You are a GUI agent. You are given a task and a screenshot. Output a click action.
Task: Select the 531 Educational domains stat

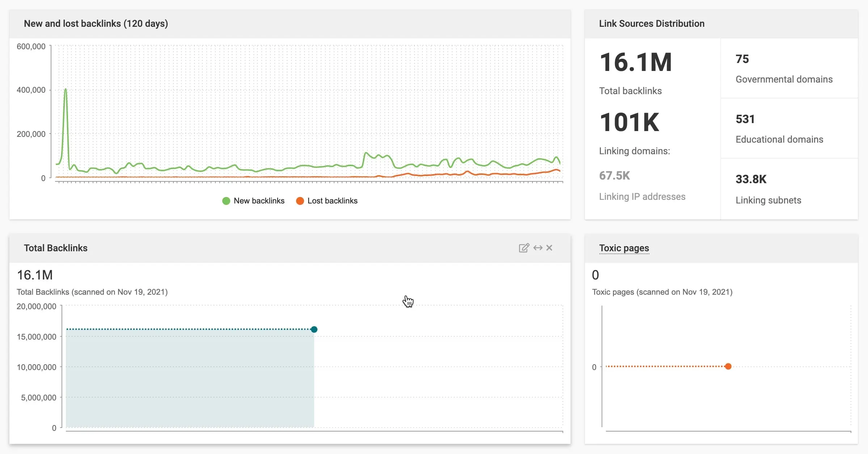tap(745, 119)
